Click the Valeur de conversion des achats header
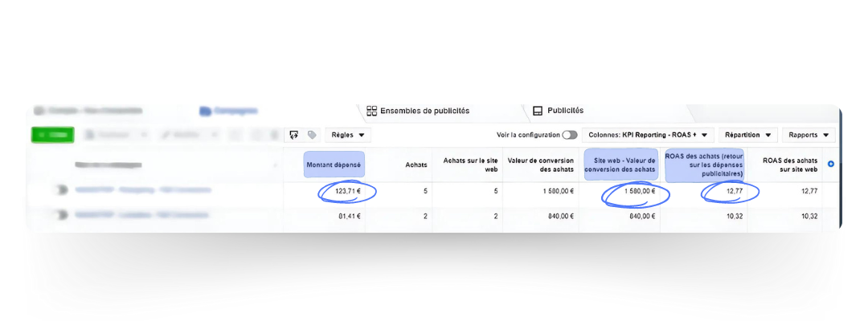The image size is (868, 321). [x=540, y=165]
